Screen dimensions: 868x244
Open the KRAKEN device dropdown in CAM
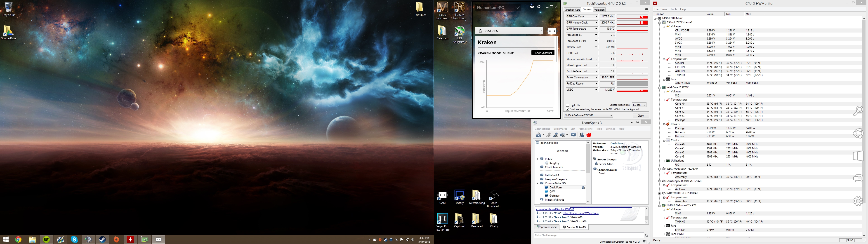(x=509, y=31)
